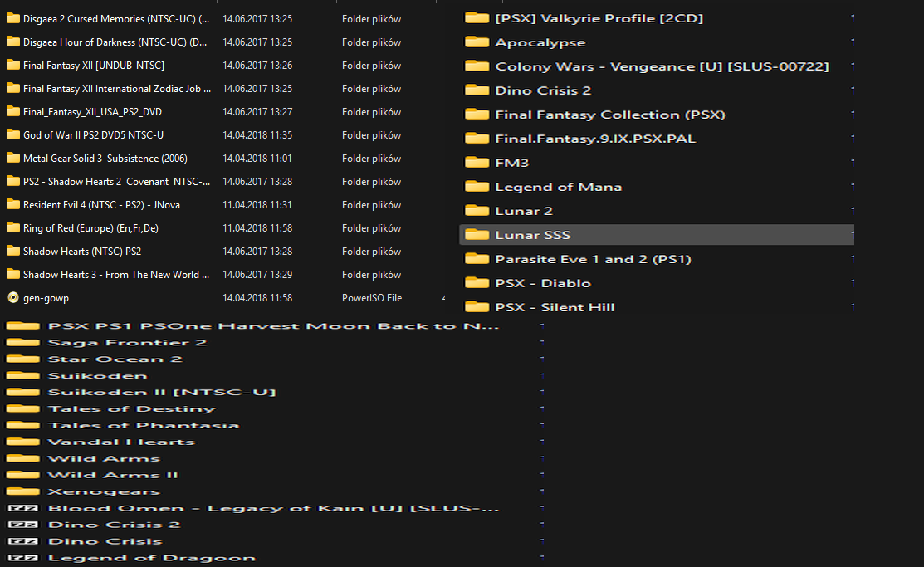Click "PS2 - Shadow Hearts 2 Covenant" row name
The image size is (924, 567).
(116, 182)
